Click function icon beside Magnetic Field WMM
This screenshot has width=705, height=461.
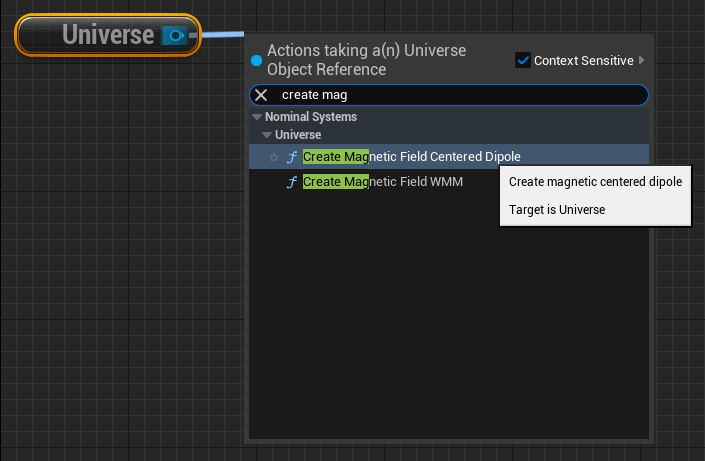(292, 182)
